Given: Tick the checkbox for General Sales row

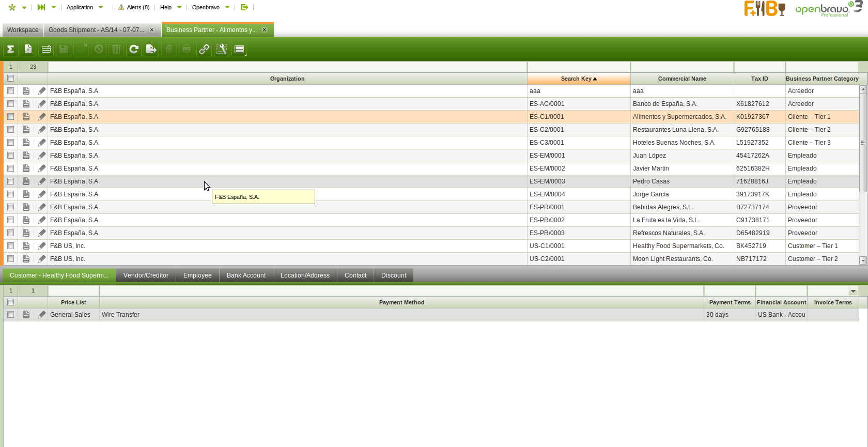Looking at the screenshot, I should [x=10, y=315].
